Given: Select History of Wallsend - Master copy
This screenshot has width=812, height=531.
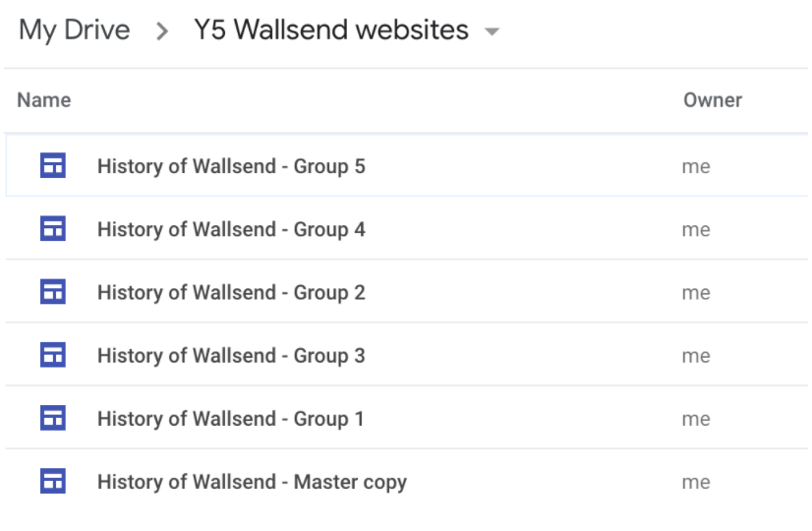Looking at the screenshot, I should 407,481.
